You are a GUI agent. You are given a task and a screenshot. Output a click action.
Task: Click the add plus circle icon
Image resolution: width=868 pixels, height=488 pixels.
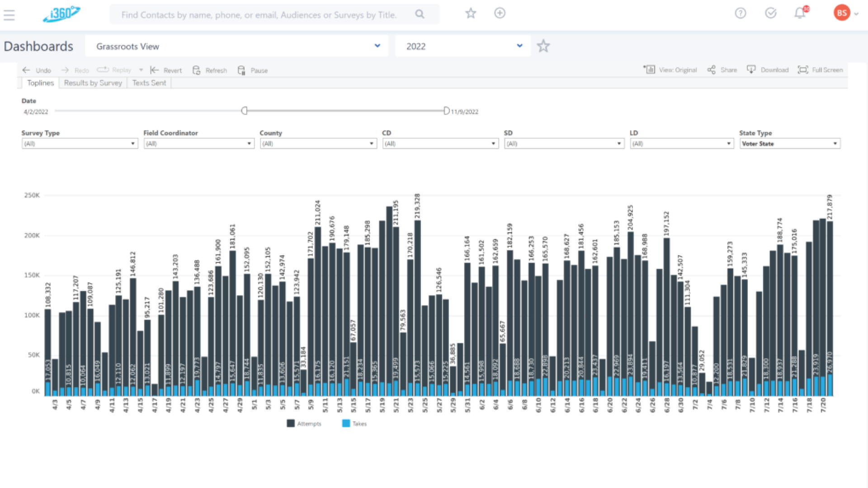tap(500, 14)
